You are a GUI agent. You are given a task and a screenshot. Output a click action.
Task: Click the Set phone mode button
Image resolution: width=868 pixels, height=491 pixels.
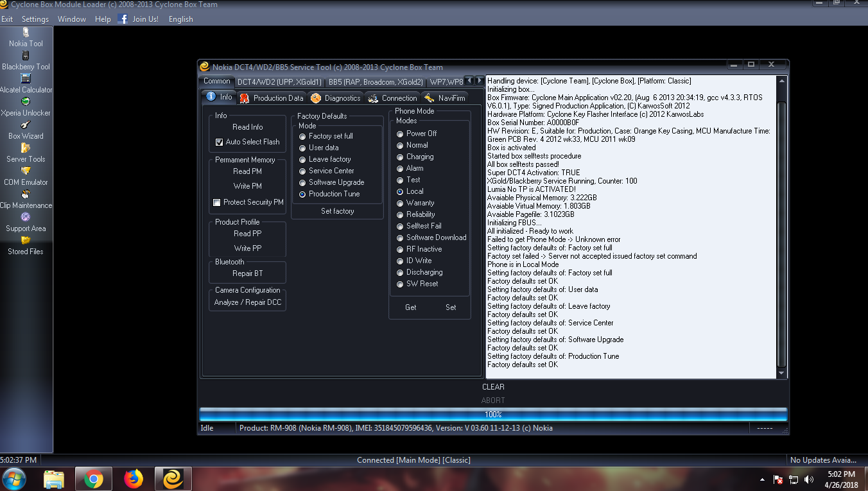(x=451, y=307)
